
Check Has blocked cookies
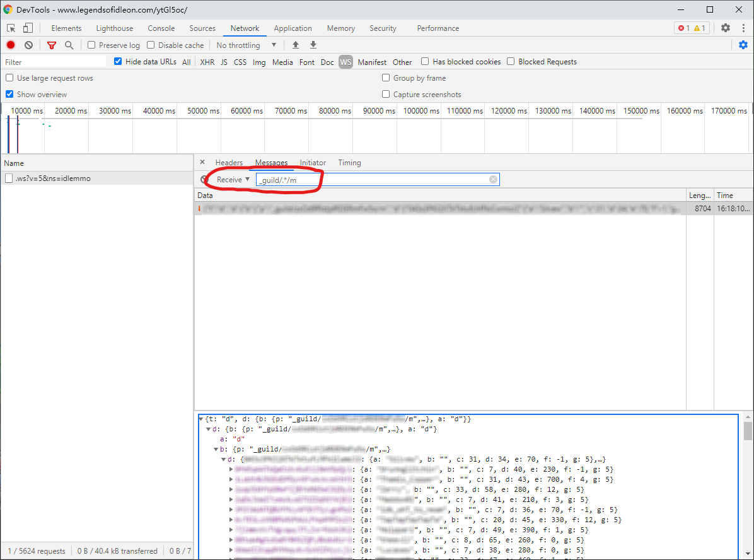click(425, 61)
